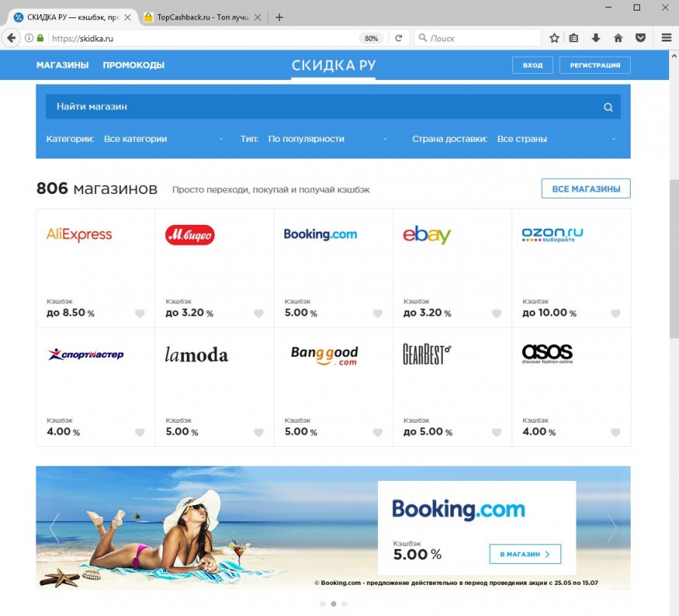Image resolution: width=679 pixels, height=616 pixels.
Task: Click the store search magnifier icon
Action: 608,107
